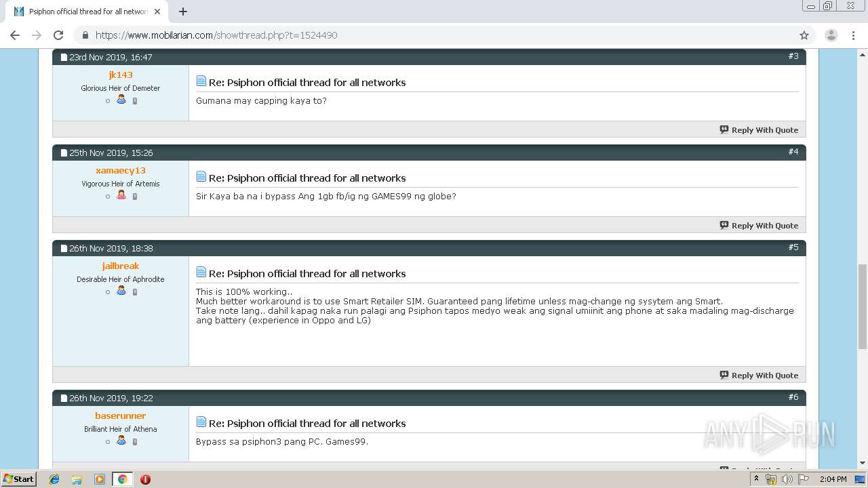This screenshot has height=488, width=868.
Task: Open jailbreak's user profile
Action: (121, 266)
